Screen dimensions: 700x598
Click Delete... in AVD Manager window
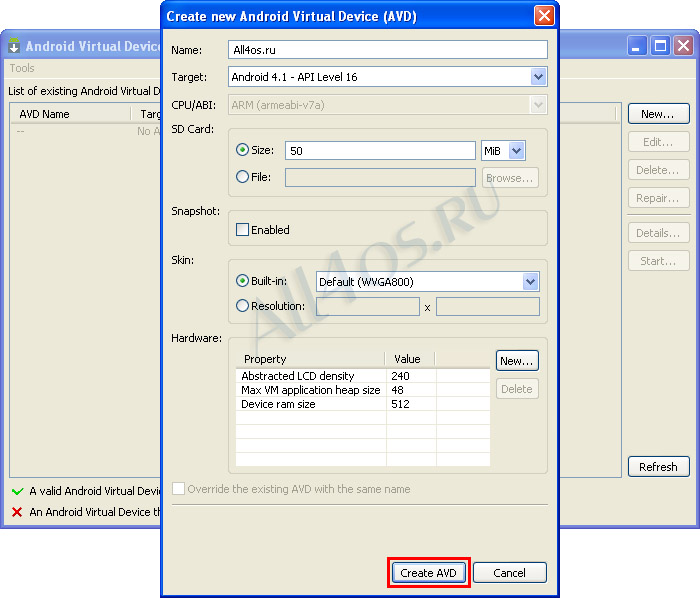pyautogui.click(x=658, y=170)
